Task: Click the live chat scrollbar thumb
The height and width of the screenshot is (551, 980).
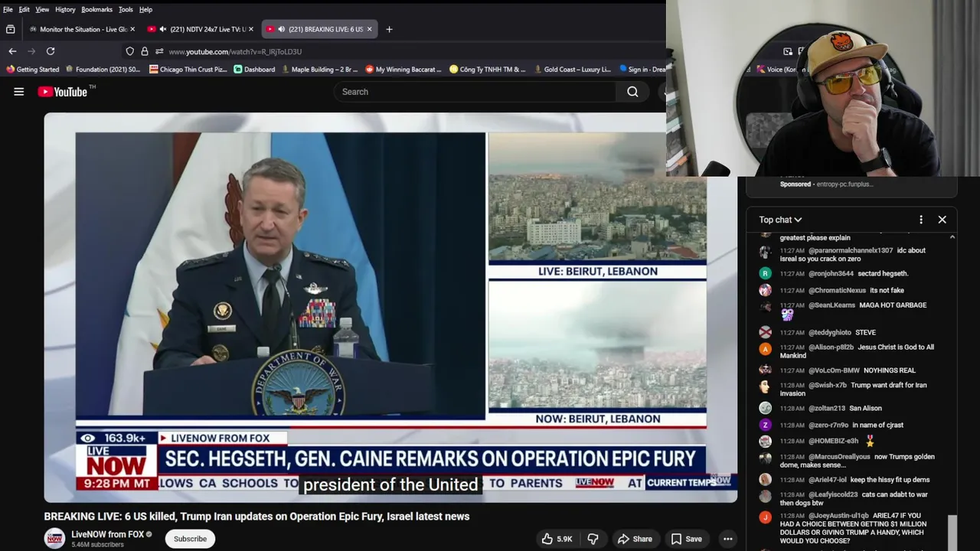Action: [952, 532]
